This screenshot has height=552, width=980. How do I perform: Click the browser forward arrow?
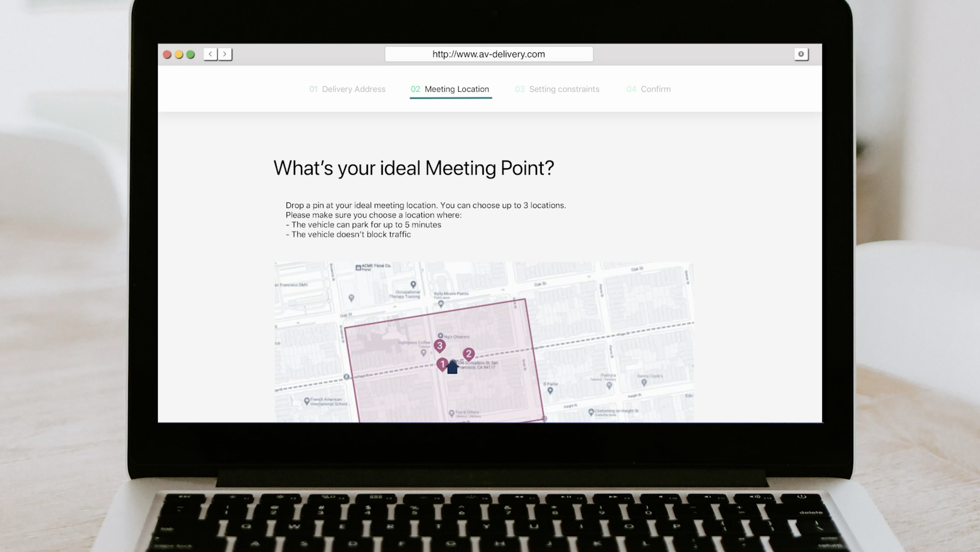pos(225,54)
